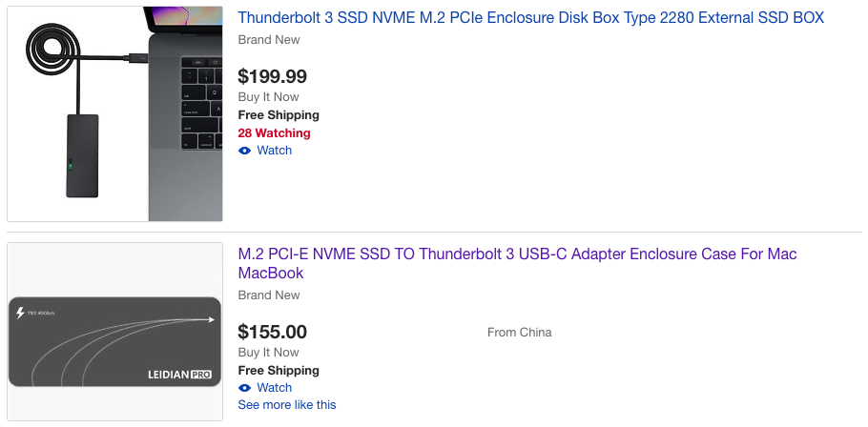Click the black SSD enclosure with MacBook thumbnail
The height and width of the screenshot is (427, 868).
tap(114, 114)
